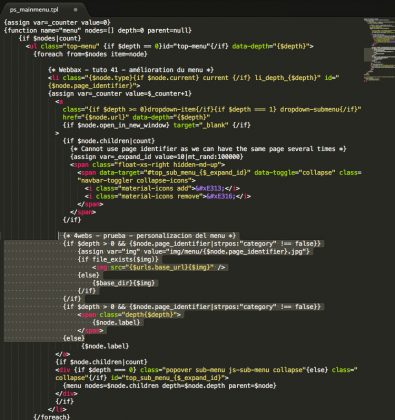This screenshot has width=395, height=420.
Task: Click material-icons remove line
Action: click(168, 196)
